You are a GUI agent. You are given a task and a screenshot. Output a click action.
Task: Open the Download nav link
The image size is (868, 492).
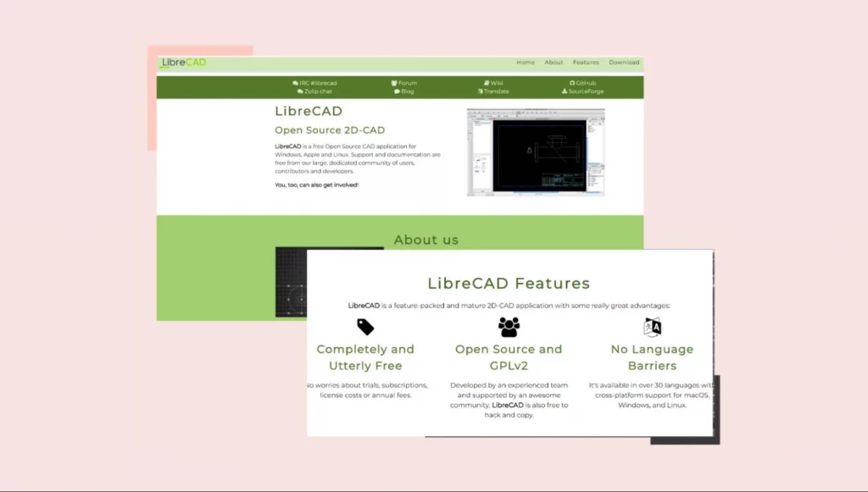pyautogui.click(x=624, y=63)
